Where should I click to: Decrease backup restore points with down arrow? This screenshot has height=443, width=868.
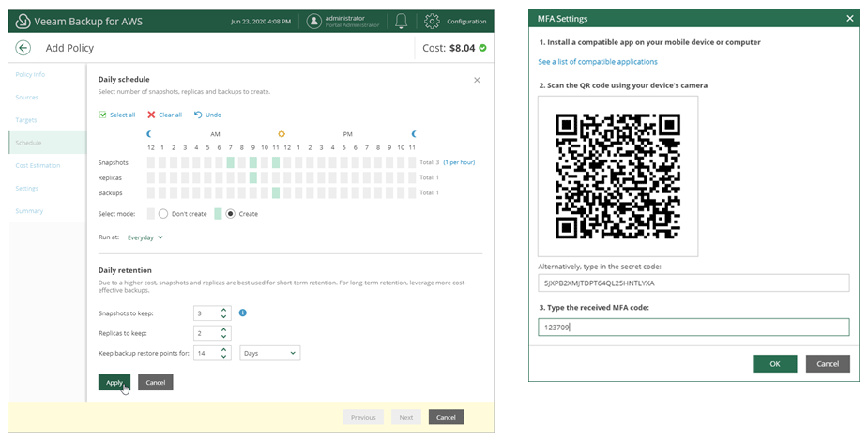223,357
